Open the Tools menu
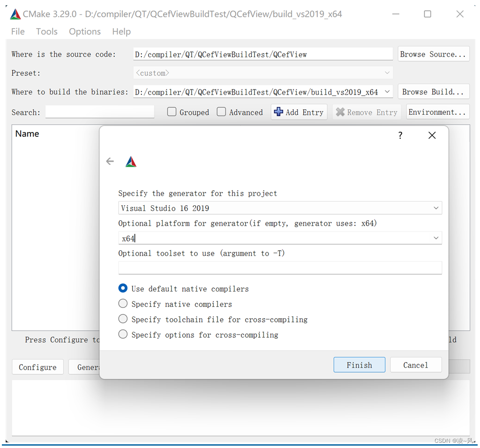This screenshot has width=480, height=448. (46, 31)
